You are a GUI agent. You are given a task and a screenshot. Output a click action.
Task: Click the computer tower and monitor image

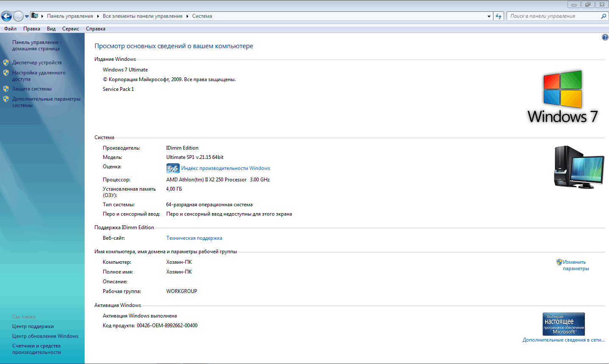point(579,167)
